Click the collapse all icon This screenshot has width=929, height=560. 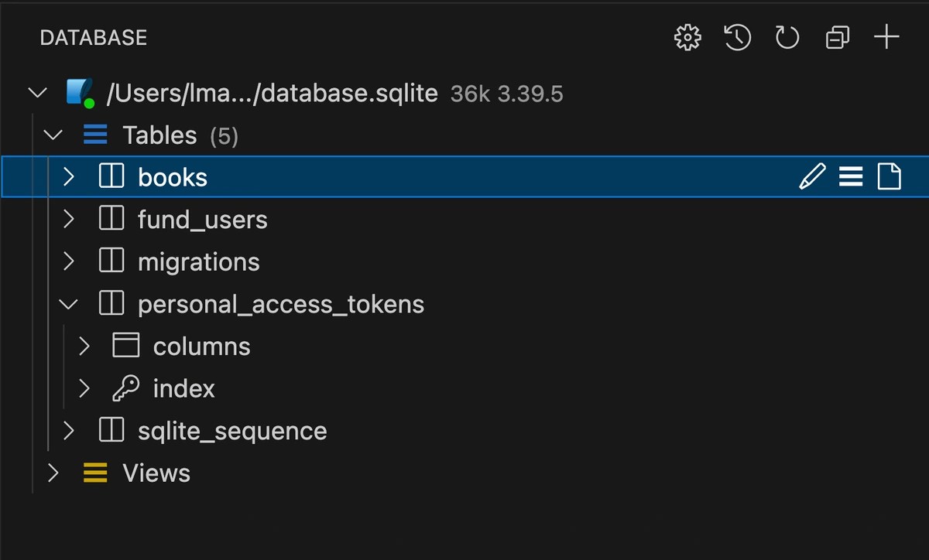pos(837,37)
